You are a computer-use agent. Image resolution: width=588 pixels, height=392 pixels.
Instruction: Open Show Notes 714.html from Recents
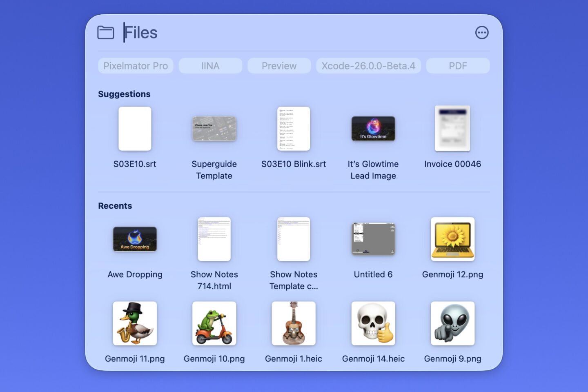pos(214,240)
